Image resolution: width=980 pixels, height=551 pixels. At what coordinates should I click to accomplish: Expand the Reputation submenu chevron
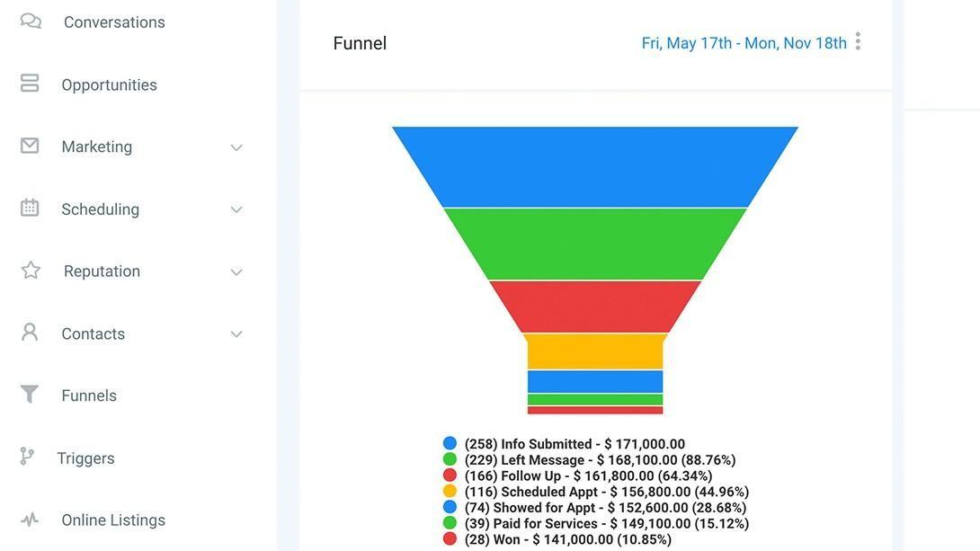coord(236,271)
